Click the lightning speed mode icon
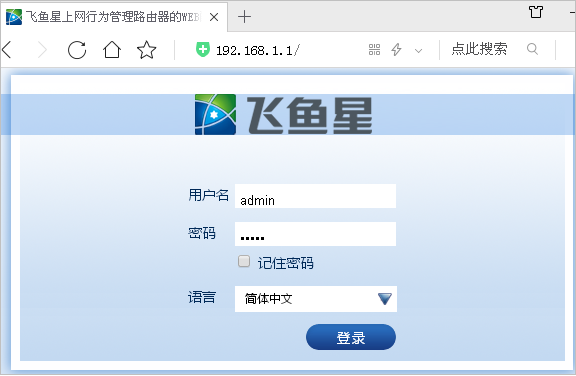 tap(396, 50)
